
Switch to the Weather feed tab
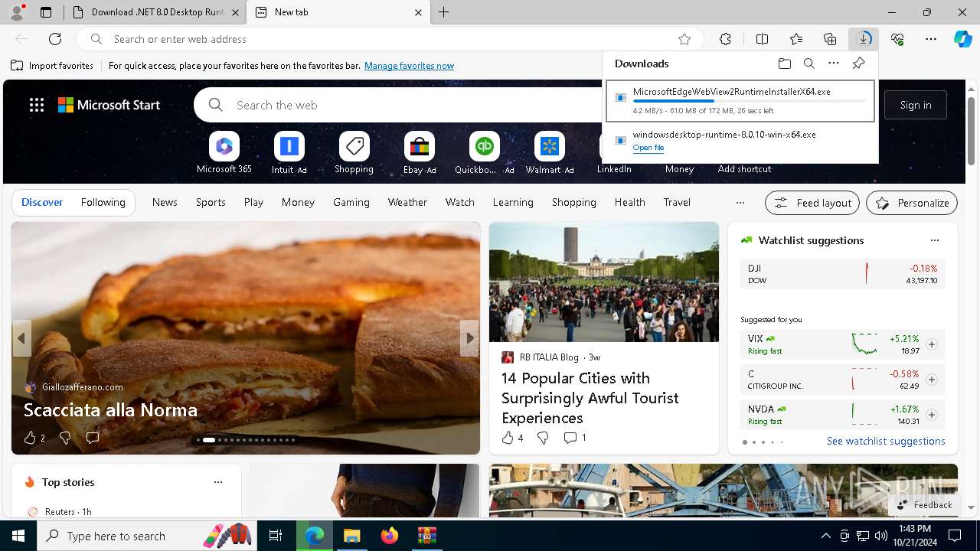(x=407, y=202)
